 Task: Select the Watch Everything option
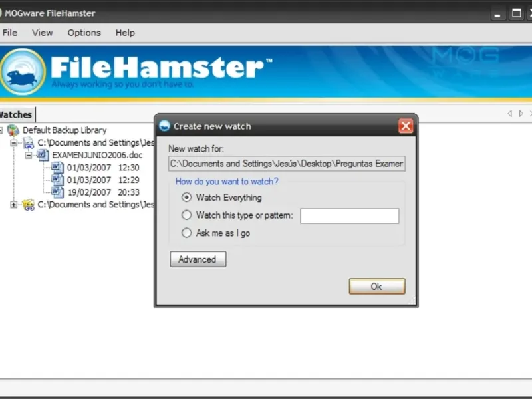click(186, 198)
